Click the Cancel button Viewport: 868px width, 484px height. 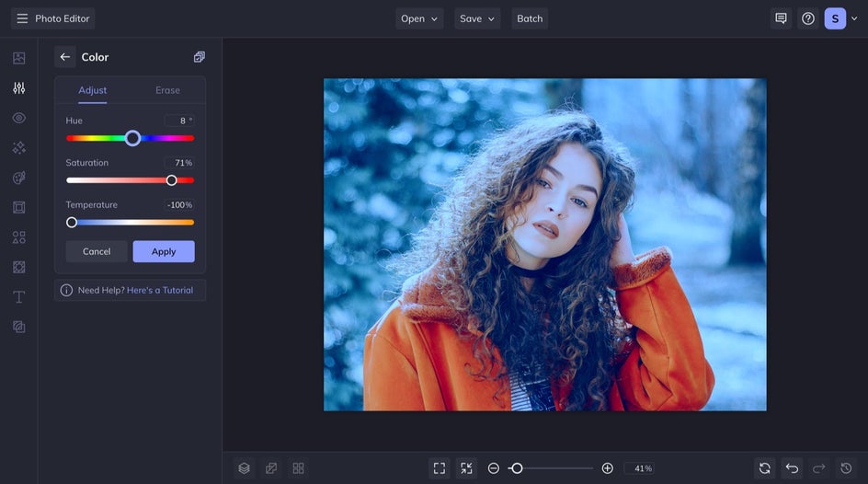[97, 251]
